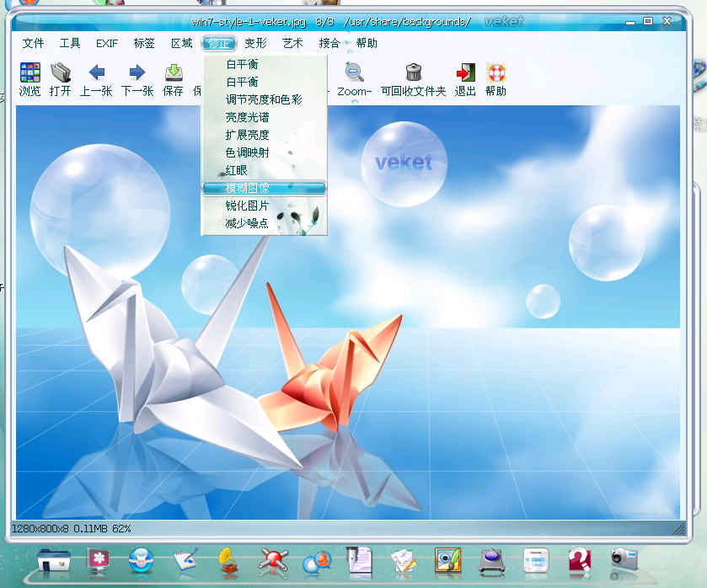Open the file manager dock icon
This screenshot has width=707, height=588.
(54, 560)
